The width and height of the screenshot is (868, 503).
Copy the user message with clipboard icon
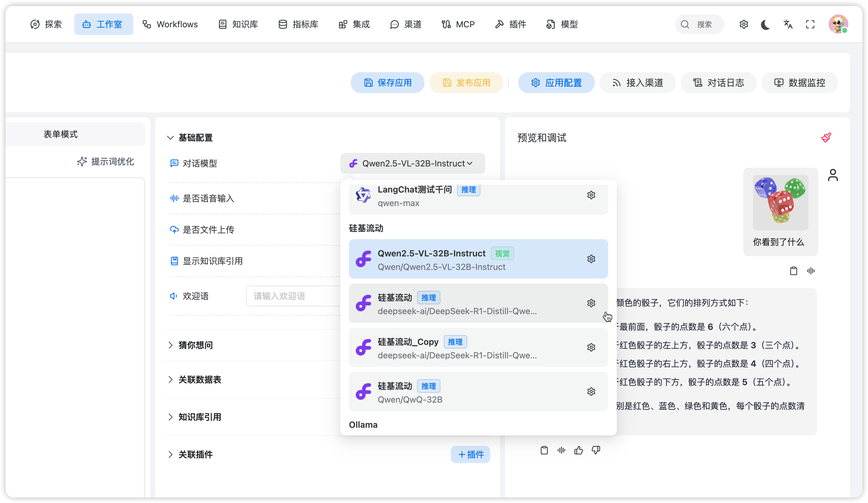tap(793, 271)
